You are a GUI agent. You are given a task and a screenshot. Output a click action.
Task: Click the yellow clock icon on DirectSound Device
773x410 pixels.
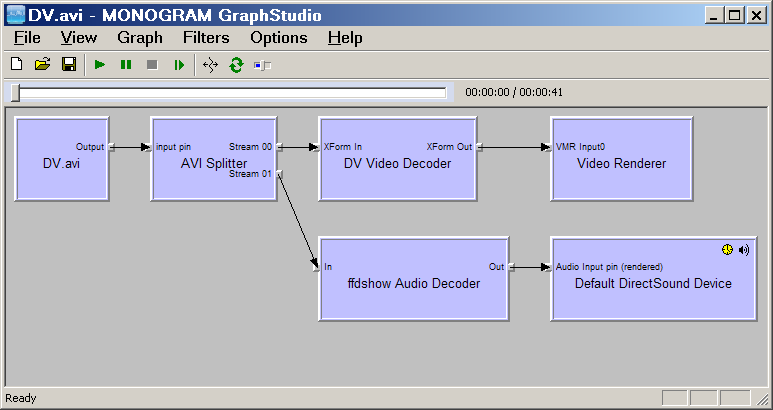tap(728, 250)
